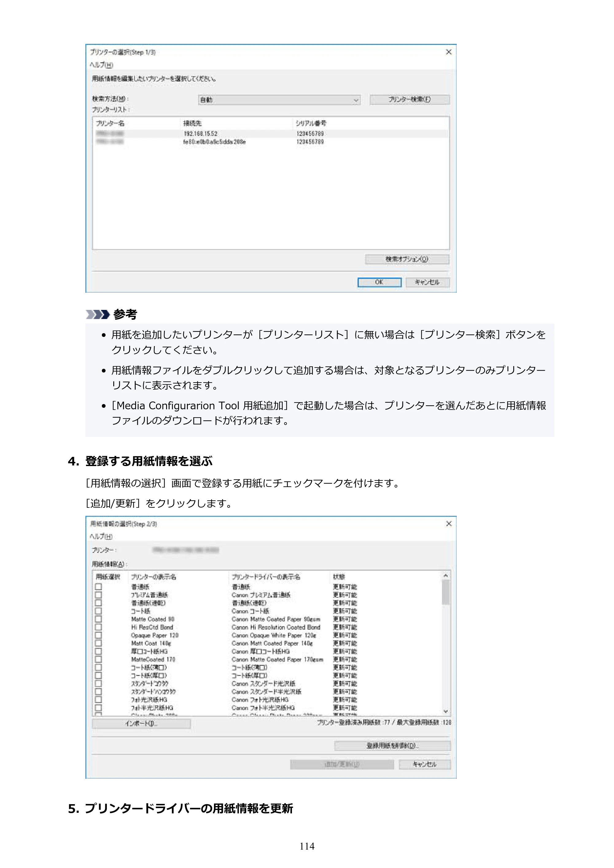Click the シリアル番号 column header
Viewport: 614px width, 868px height.
point(311,123)
